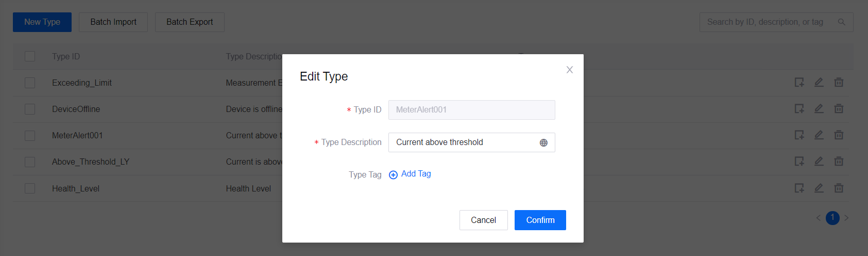This screenshot has width=868, height=256.
Task: Click the Type Description input field
Action: point(464,142)
